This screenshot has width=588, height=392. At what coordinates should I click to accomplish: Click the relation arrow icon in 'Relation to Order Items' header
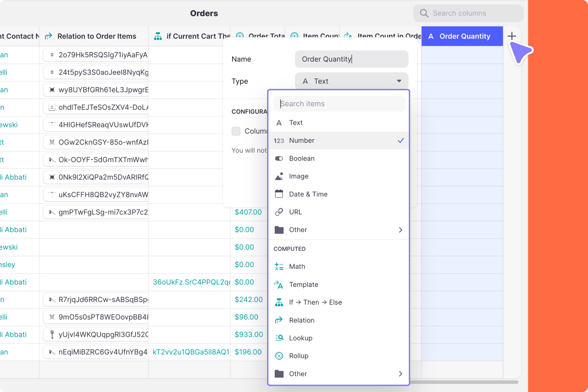click(x=48, y=36)
